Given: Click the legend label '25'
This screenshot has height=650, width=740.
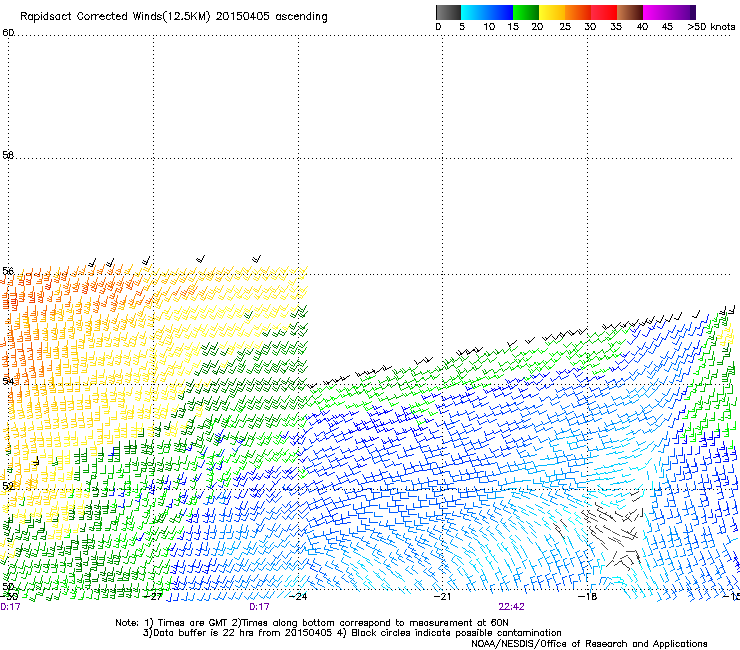Looking at the screenshot, I should point(565,27).
